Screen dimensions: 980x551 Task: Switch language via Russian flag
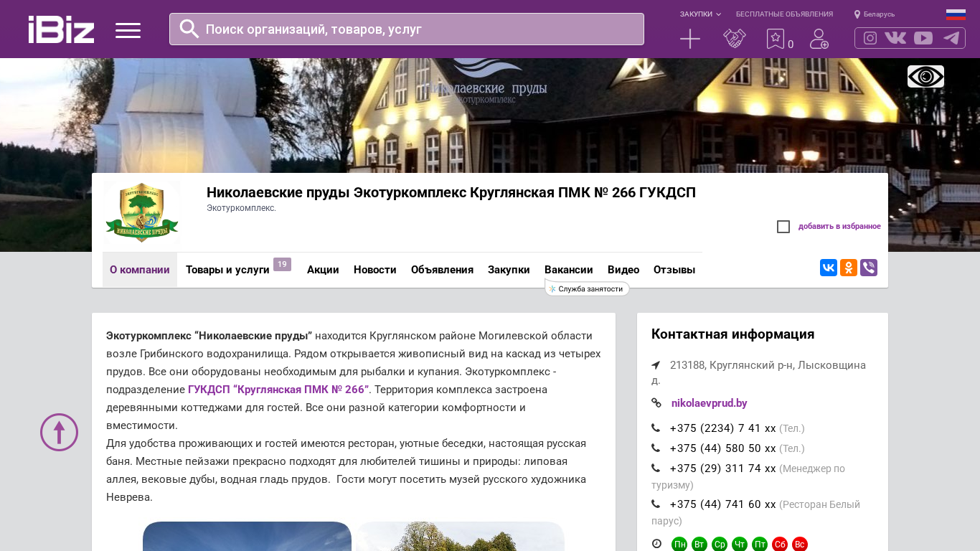[956, 14]
